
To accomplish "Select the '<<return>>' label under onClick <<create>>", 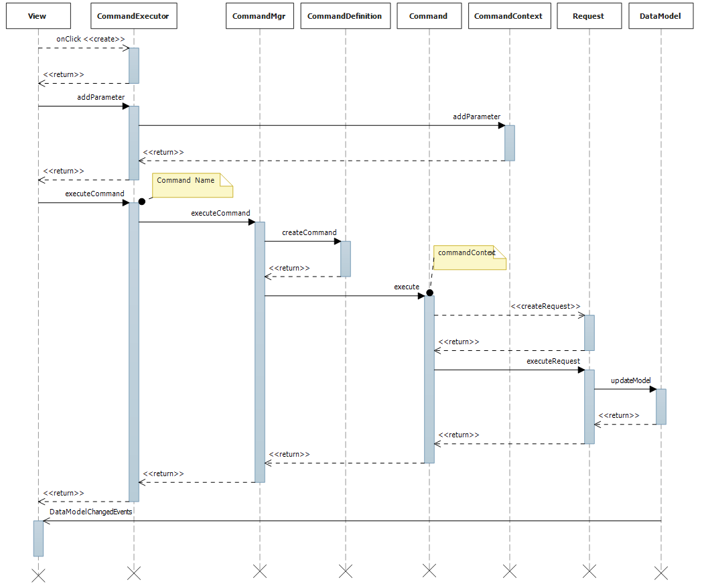I will pos(64,75).
